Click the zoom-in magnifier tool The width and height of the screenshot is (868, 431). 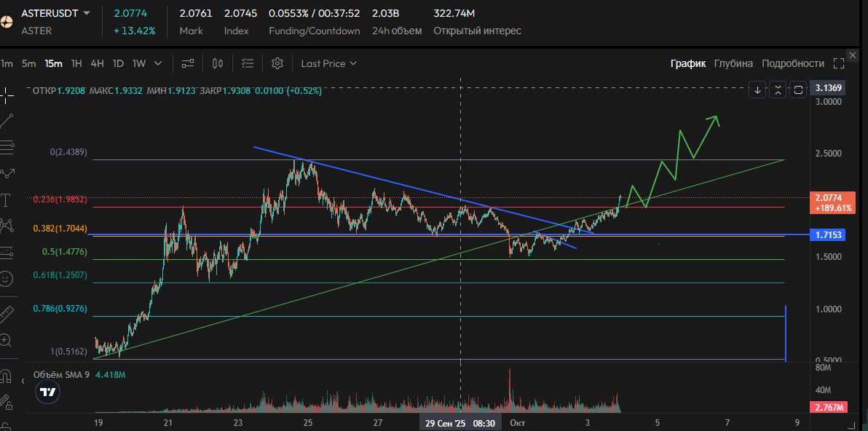coord(7,340)
